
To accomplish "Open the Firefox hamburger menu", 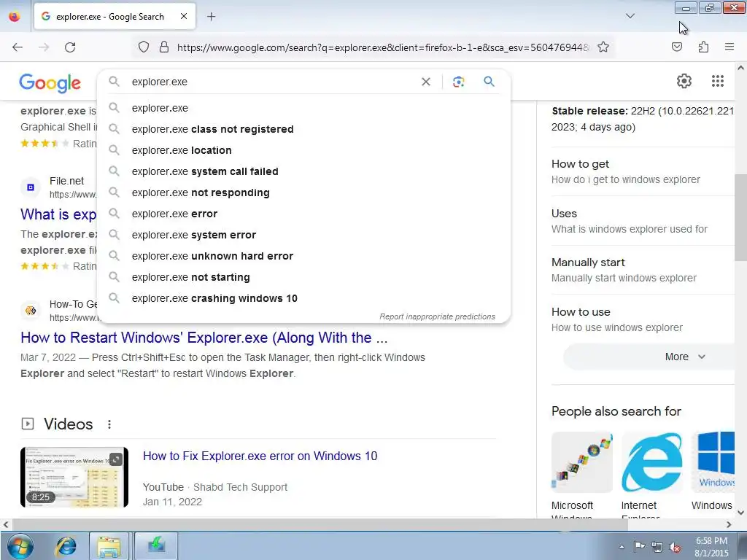I will [x=729, y=47].
